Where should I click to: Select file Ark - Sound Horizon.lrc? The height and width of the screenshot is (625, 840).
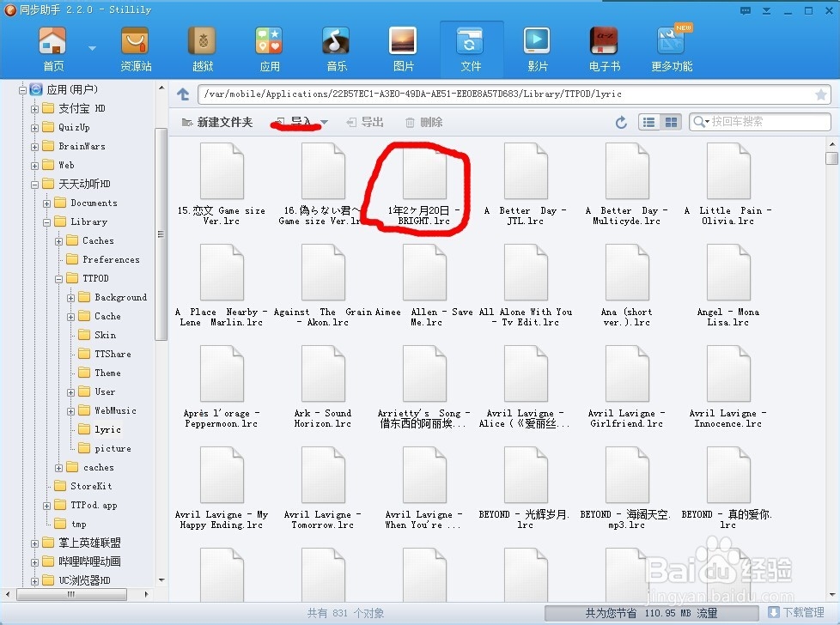pyautogui.click(x=322, y=386)
